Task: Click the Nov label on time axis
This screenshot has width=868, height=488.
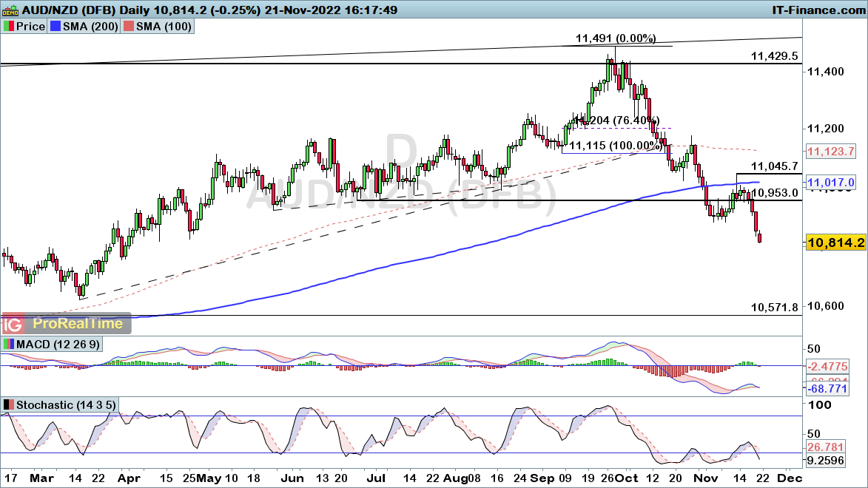Action: [706, 478]
